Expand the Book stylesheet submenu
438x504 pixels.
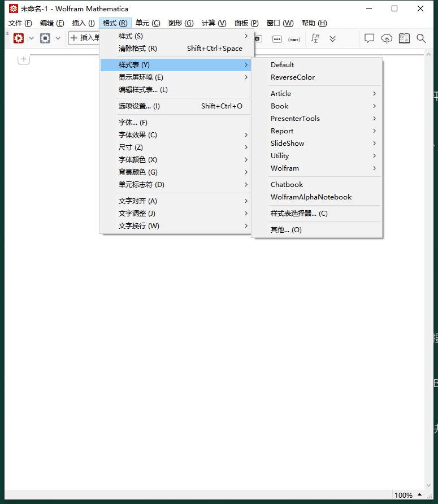click(x=317, y=106)
